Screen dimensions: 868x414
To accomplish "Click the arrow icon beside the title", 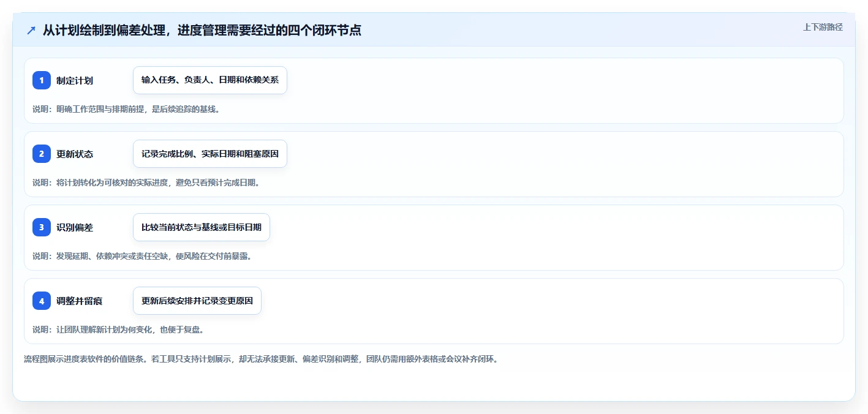I will 31,30.
